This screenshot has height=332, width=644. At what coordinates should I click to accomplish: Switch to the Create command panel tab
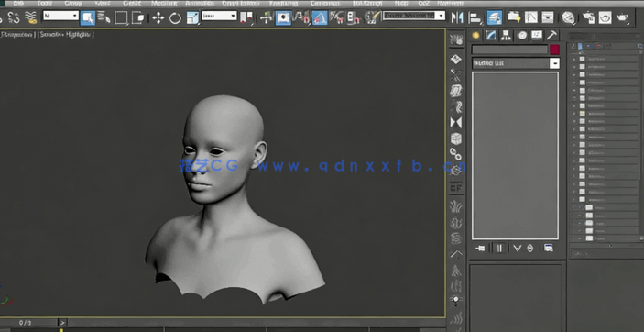(x=475, y=36)
